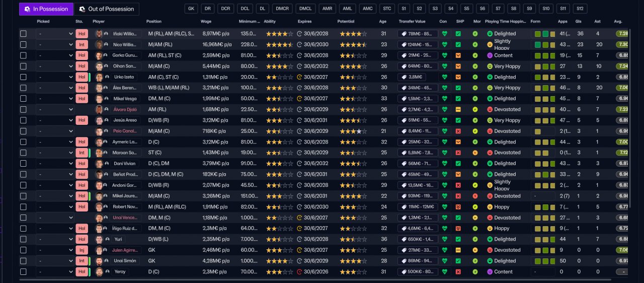The width and height of the screenshot is (644, 283).
Task: Click the Int status badge for Unai Simón
Action: (82, 261)
